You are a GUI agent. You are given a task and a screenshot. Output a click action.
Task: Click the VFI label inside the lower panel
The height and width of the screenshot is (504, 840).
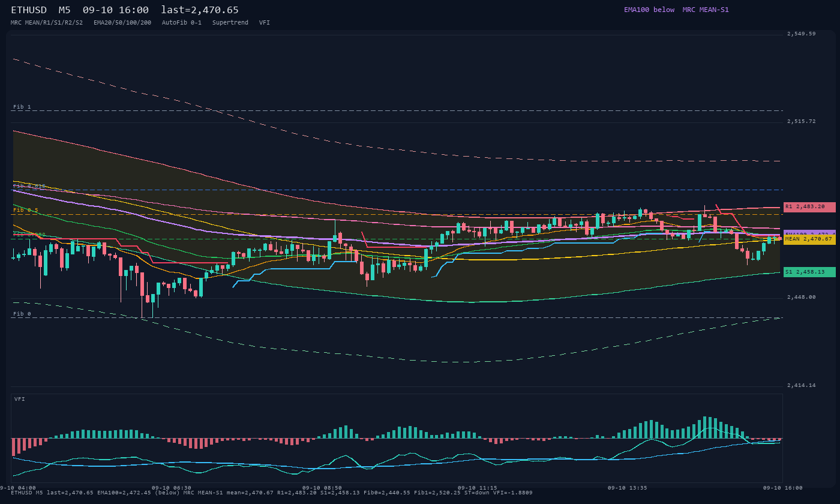[x=20, y=399]
